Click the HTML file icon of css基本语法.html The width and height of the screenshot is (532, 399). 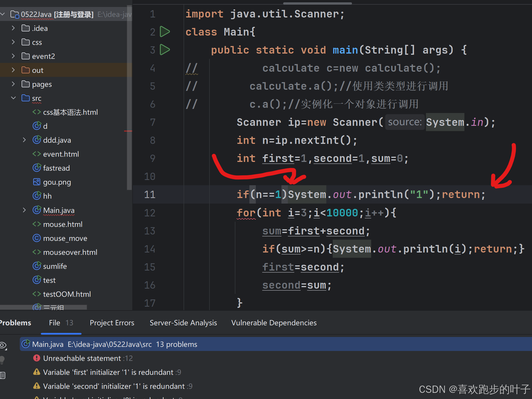pyautogui.click(x=37, y=112)
